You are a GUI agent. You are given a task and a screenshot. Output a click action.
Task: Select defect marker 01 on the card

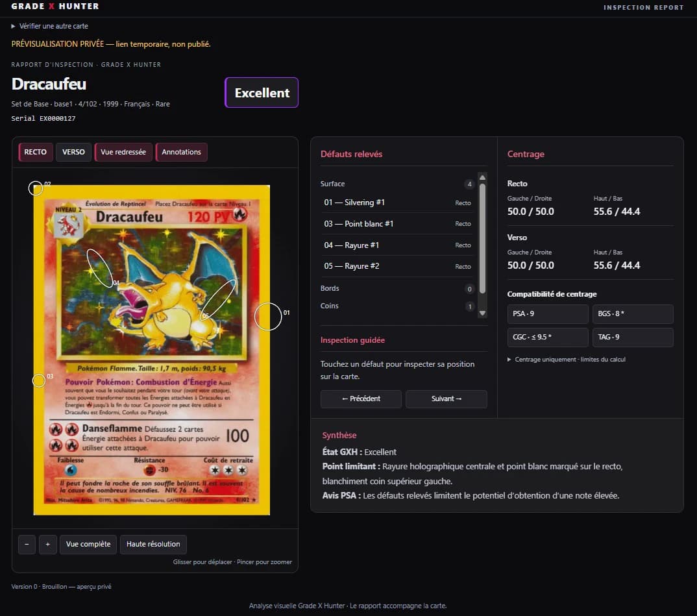tap(268, 316)
